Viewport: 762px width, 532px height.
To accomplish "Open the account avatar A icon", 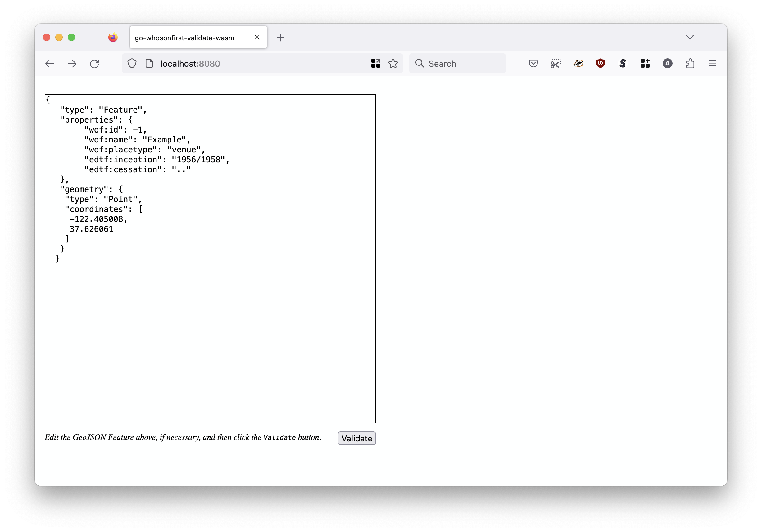I will point(667,63).
